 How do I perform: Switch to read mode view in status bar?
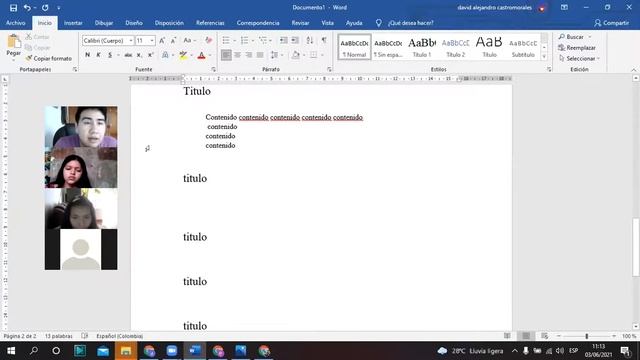tap(507, 336)
